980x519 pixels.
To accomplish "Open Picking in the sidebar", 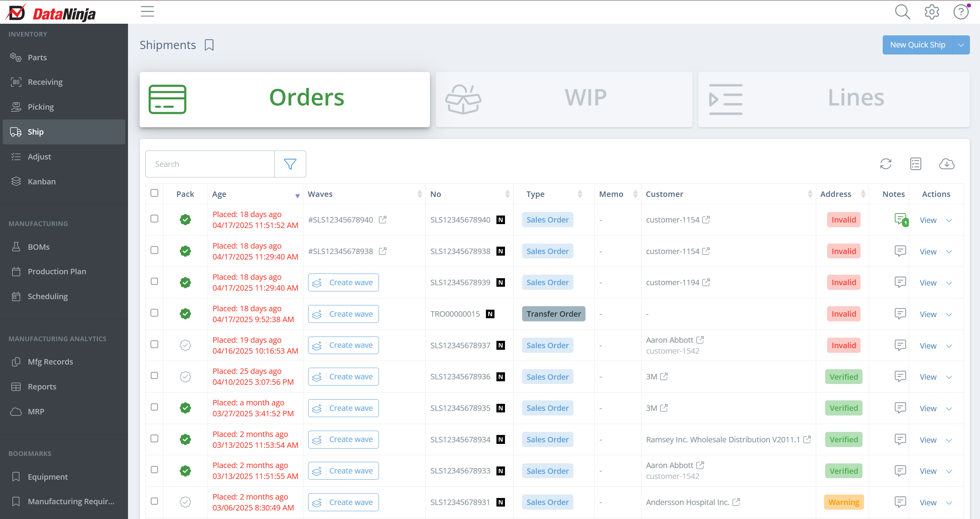I will (40, 107).
